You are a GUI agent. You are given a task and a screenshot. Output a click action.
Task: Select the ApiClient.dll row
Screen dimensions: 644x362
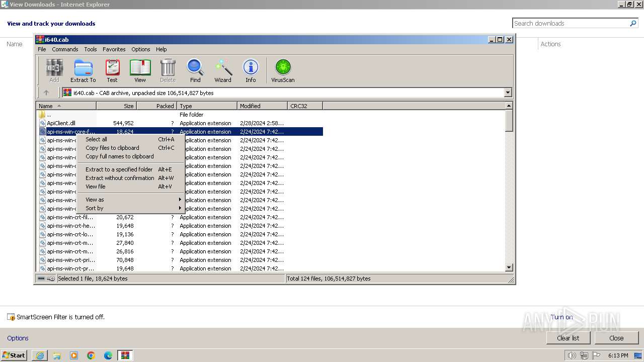[180, 123]
